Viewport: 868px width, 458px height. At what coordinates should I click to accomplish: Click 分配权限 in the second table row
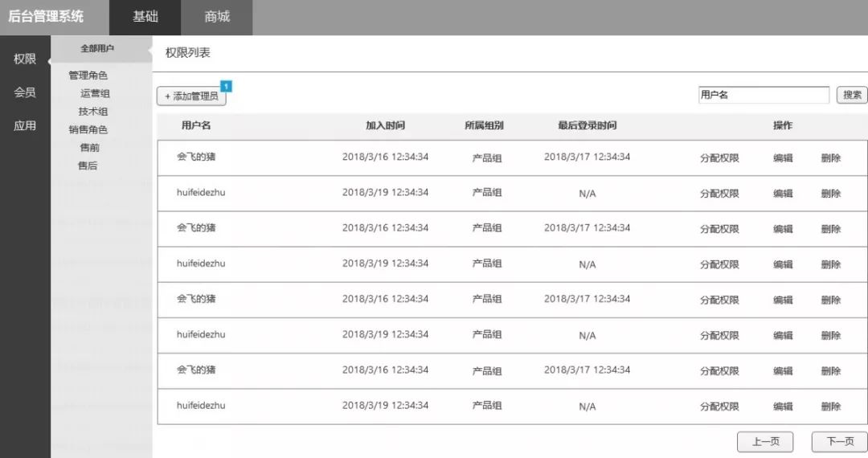[719, 194]
